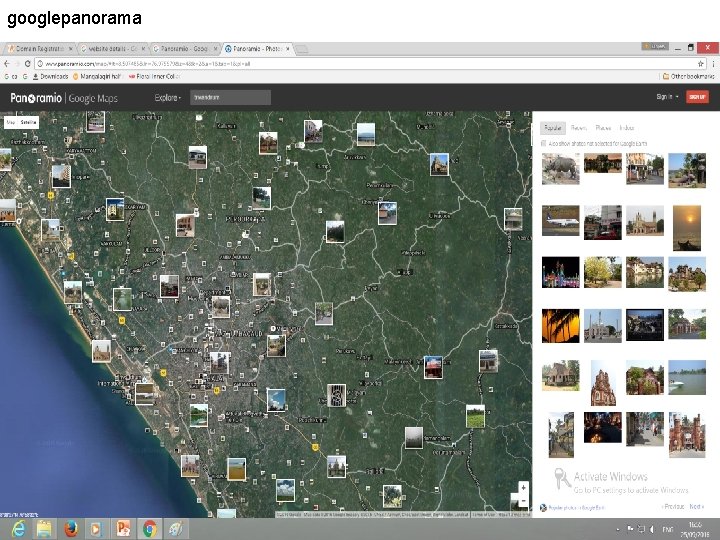720x540 pixels.
Task: Open the Other bookmarks folder
Action: (x=688, y=77)
